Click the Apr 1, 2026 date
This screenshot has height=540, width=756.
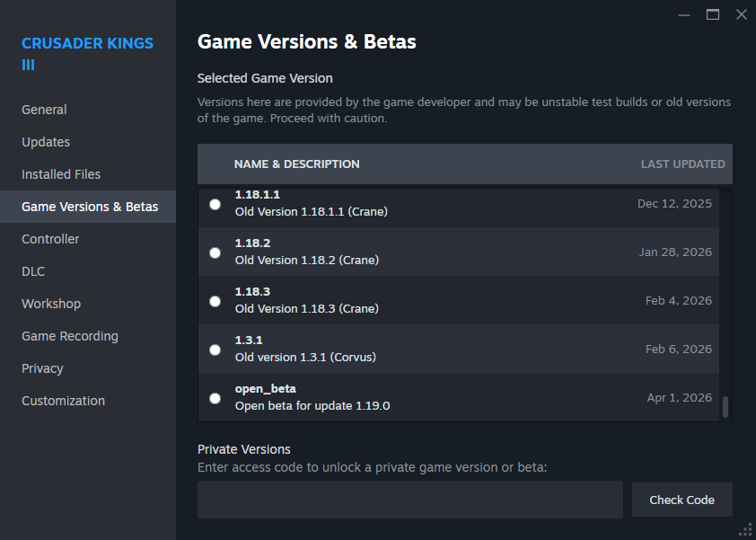(x=680, y=398)
